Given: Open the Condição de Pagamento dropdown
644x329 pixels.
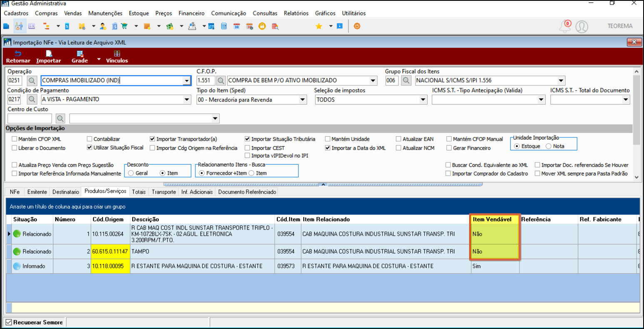Looking at the screenshot, I should point(186,100).
